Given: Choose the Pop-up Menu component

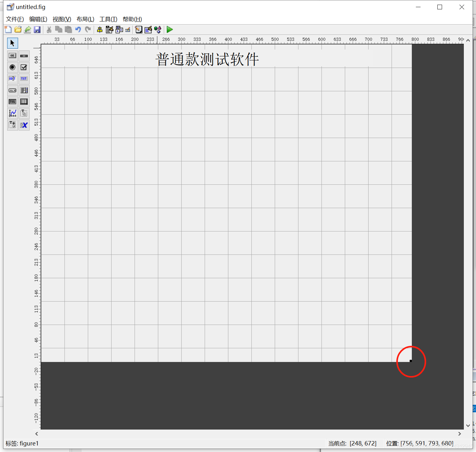Looking at the screenshot, I should coord(12,90).
